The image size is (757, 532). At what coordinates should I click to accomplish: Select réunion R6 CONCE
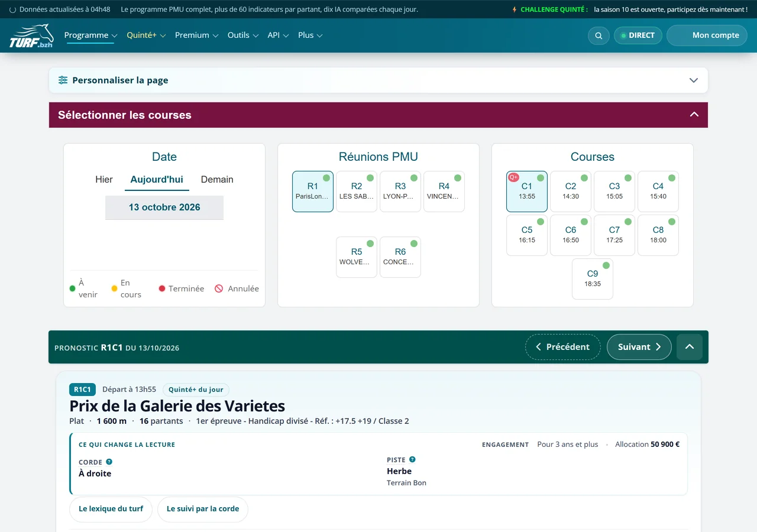pyautogui.click(x=400, y=257)
